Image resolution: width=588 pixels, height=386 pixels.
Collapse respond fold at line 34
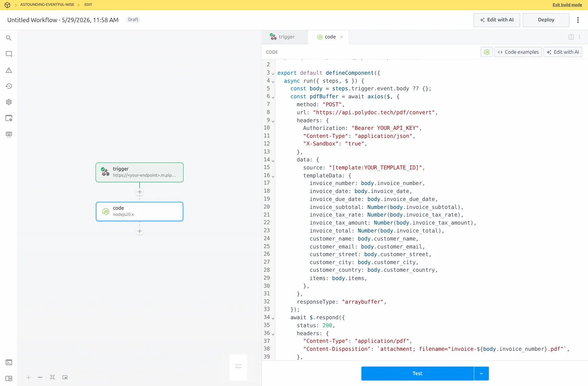pyautogui.click(x=273, y=318)
